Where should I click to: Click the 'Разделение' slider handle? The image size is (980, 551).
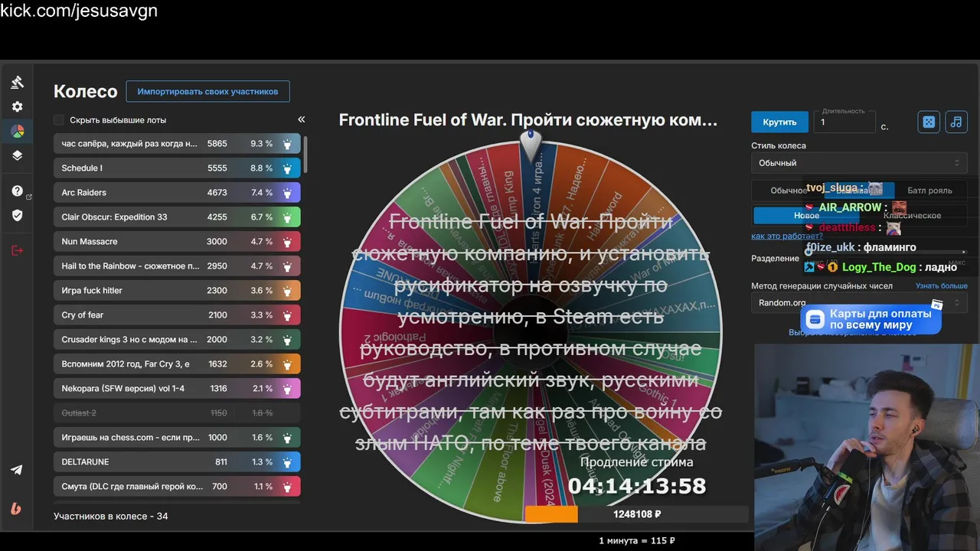click(808, 252)
